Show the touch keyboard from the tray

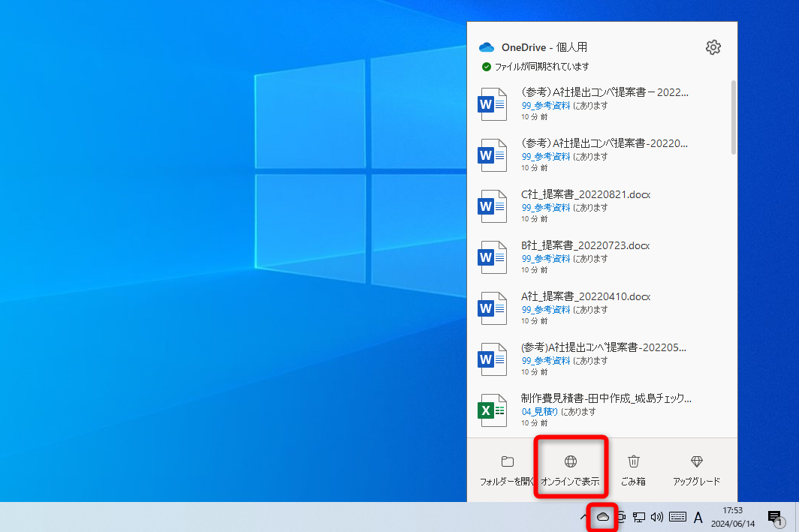[677, 517]
